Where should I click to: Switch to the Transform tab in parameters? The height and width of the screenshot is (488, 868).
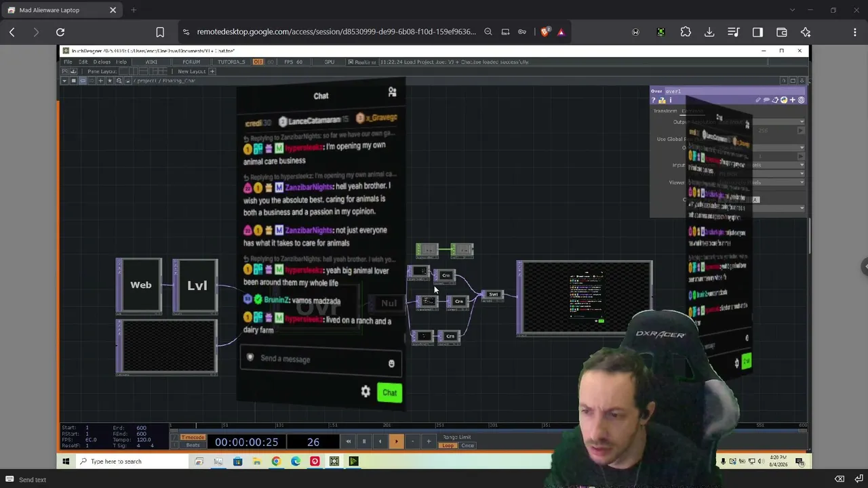tap(665, 111)
